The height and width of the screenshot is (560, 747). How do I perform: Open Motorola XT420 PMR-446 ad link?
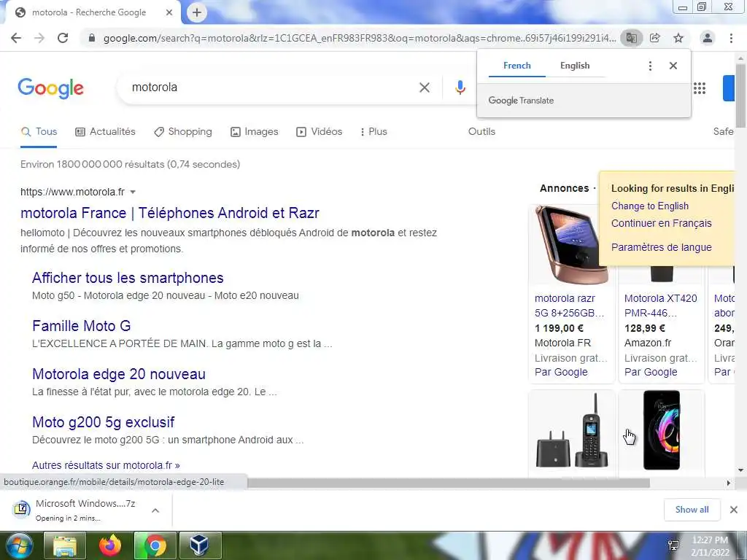click(660, 306)
